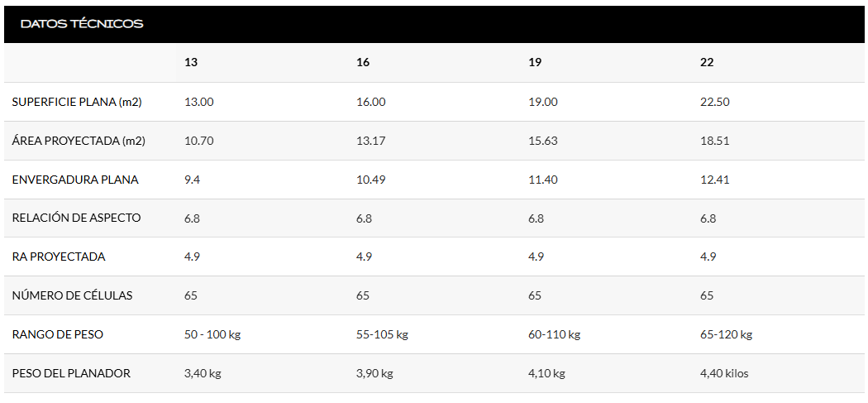The height and width of the screenshot is (403, 868).
Task: Select the size 19 column header
Action: [535, 63]
